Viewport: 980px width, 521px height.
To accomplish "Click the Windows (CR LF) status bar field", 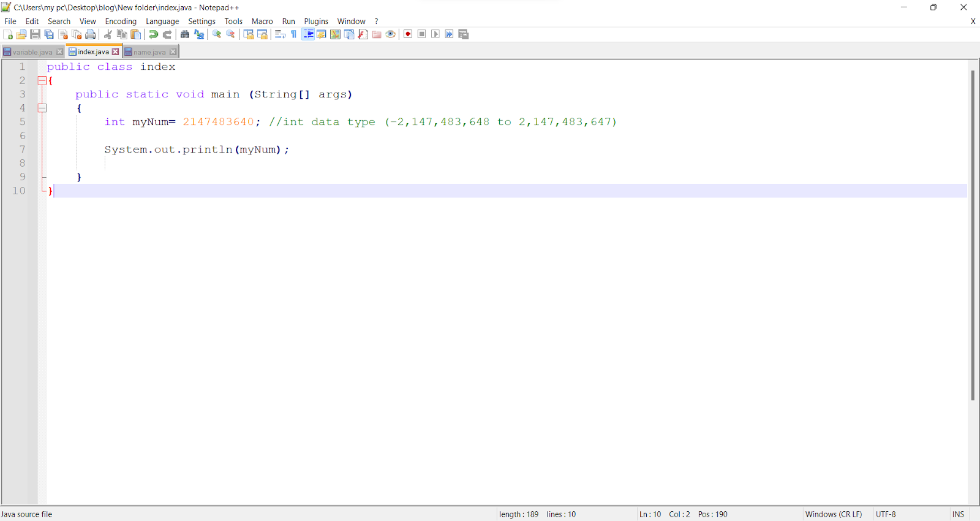I will tap(834, 514).
